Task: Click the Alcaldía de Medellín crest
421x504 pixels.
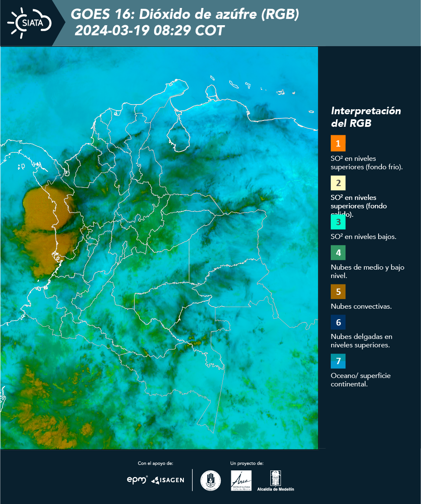Action: click(x=276, y=478)
